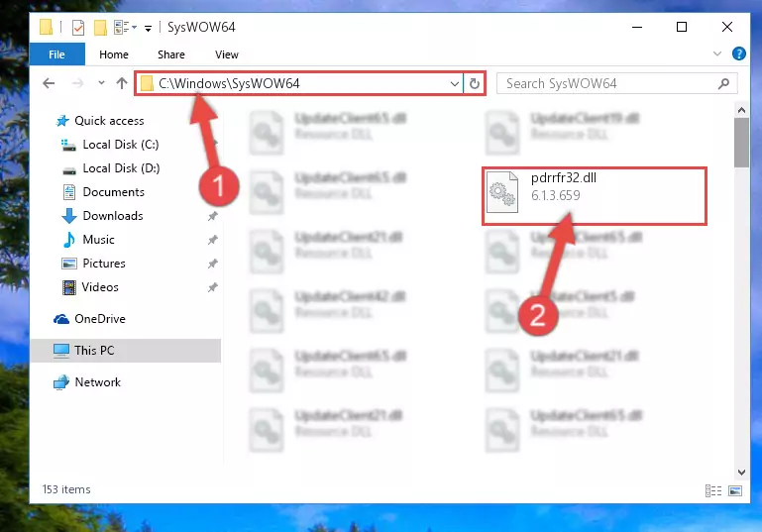Open Documents in the sidebar

[x=113, y=192]
